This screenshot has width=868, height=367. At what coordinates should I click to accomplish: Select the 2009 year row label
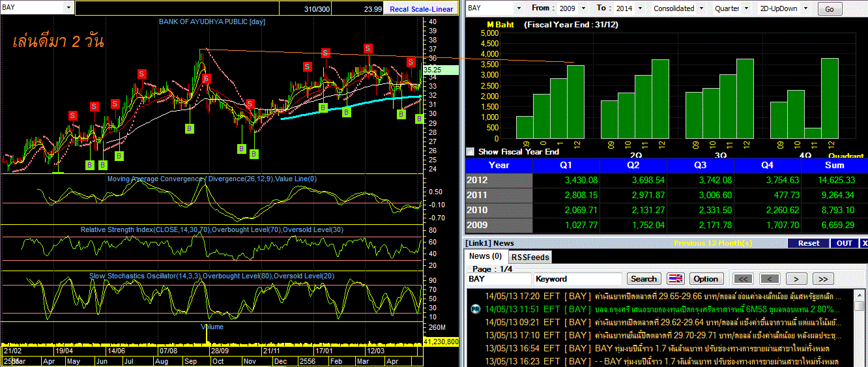(499, 225)
